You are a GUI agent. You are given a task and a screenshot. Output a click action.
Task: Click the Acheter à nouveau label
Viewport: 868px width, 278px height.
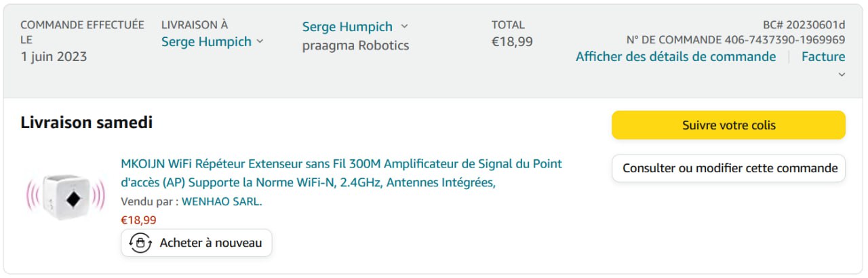[210, 243]
